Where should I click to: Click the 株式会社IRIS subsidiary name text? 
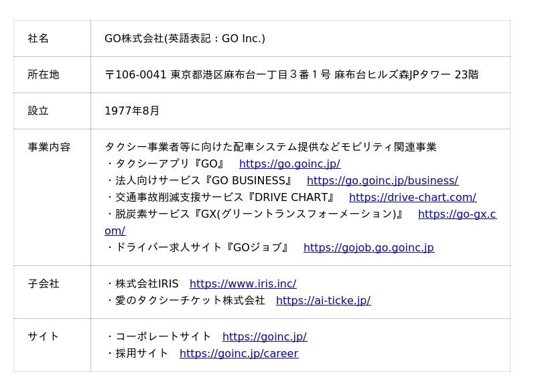click(x=142, y=284)
